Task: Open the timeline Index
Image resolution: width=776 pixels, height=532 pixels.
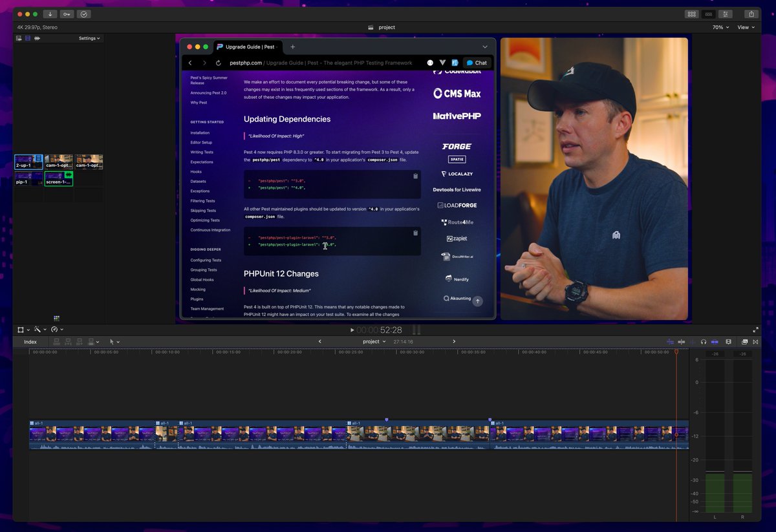Action: click(x=30, y=342)
